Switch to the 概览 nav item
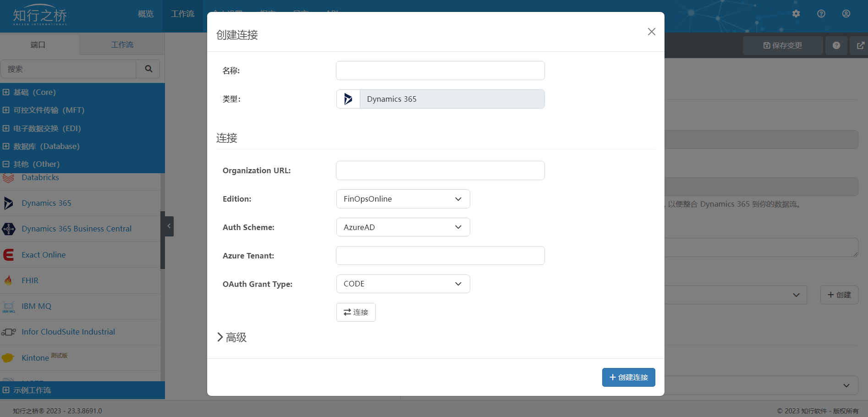 (x=146, y=14)
